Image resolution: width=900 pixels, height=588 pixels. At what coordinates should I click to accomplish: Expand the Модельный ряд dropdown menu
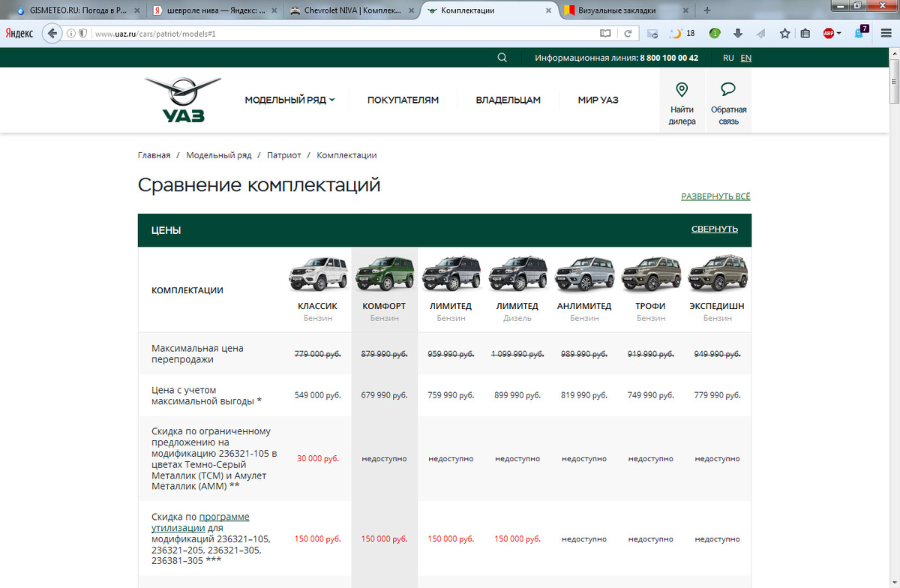pyautogui.click(x=289, y=100)
